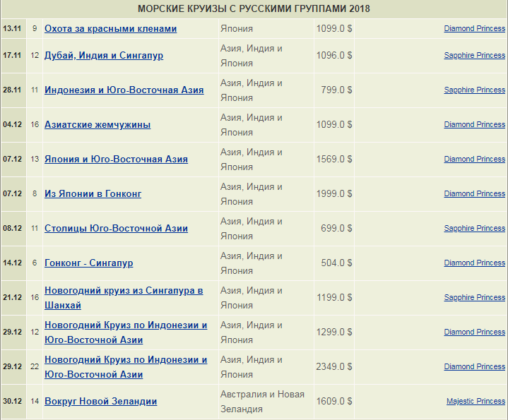This screenshot has width=508, height=420.
Task: Open Sapphire Princess ship in 'Дубай, Индия и Сингапур' row
Action: [474, 56]
